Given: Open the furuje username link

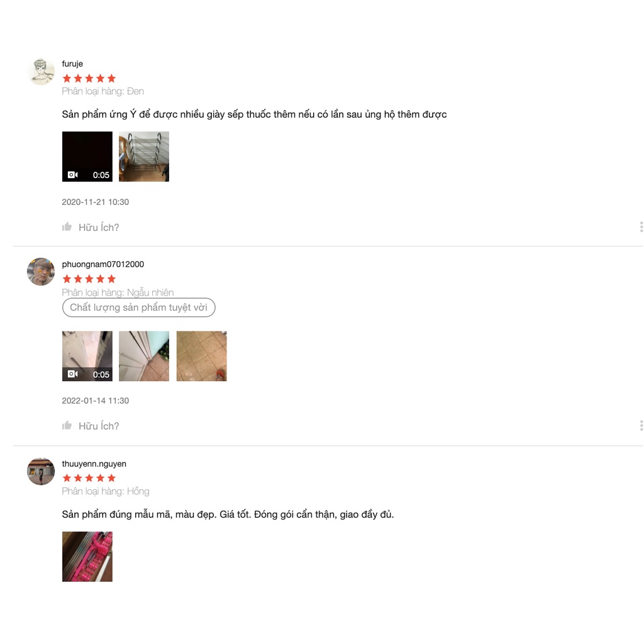Looking at the screenshot, I should tap(72, 64).
